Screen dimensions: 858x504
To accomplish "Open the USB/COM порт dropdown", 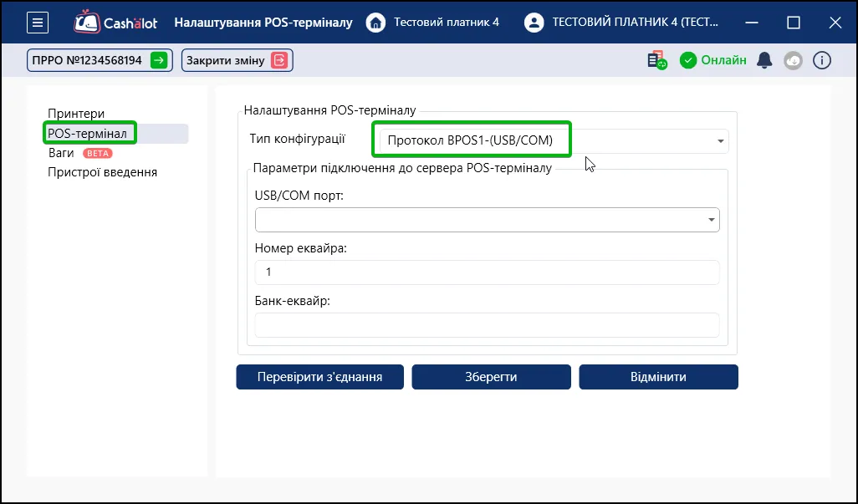I will pos(487,220).
